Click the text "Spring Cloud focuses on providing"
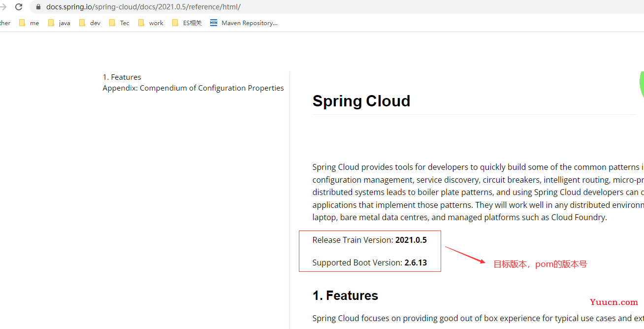Viewport: 644px width, 329px height. [478, 318]
